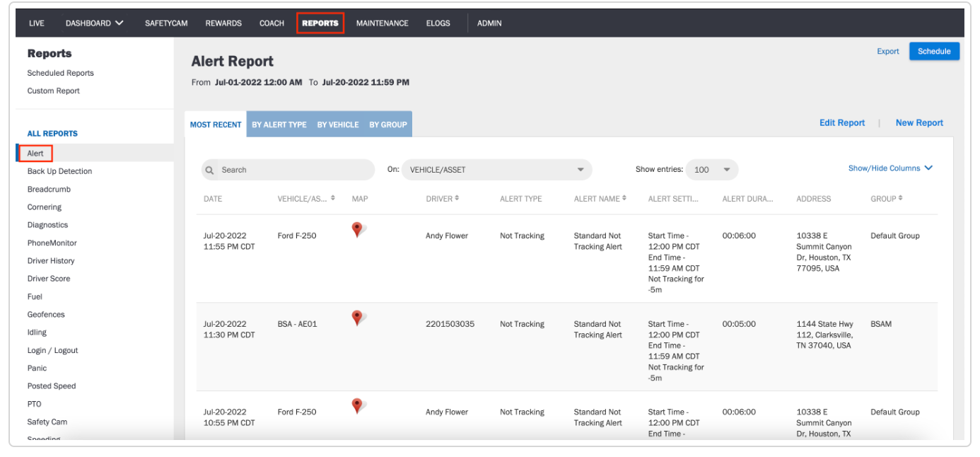
Task: Open the Show entries 100 dropdown
Action: [x=712, y=170]
